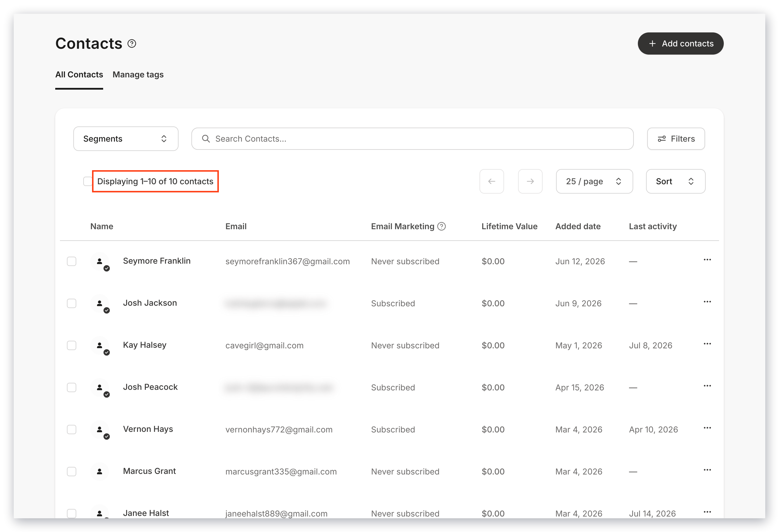Open contact Josh Jackson by name
Screen dimensions: 779x532
[x=150, y=303]
